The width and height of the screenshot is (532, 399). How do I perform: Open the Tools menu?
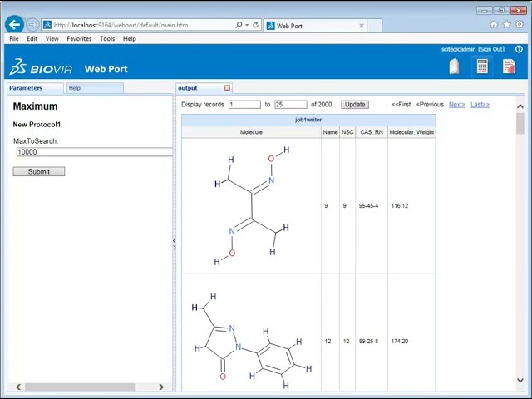coord(107,39)
